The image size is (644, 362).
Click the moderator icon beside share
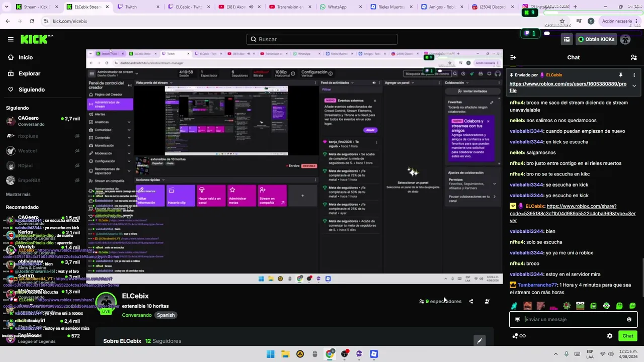pos(487,302)
